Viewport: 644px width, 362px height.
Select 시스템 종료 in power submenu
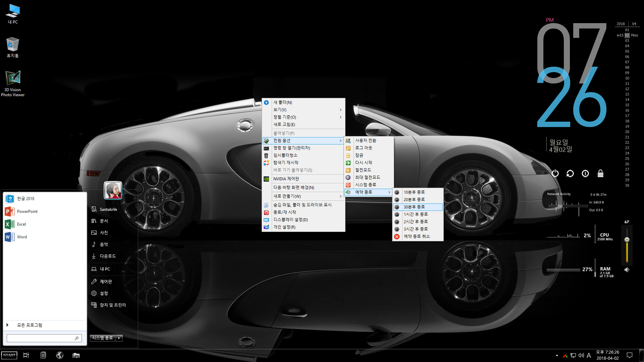coord(369,185)
